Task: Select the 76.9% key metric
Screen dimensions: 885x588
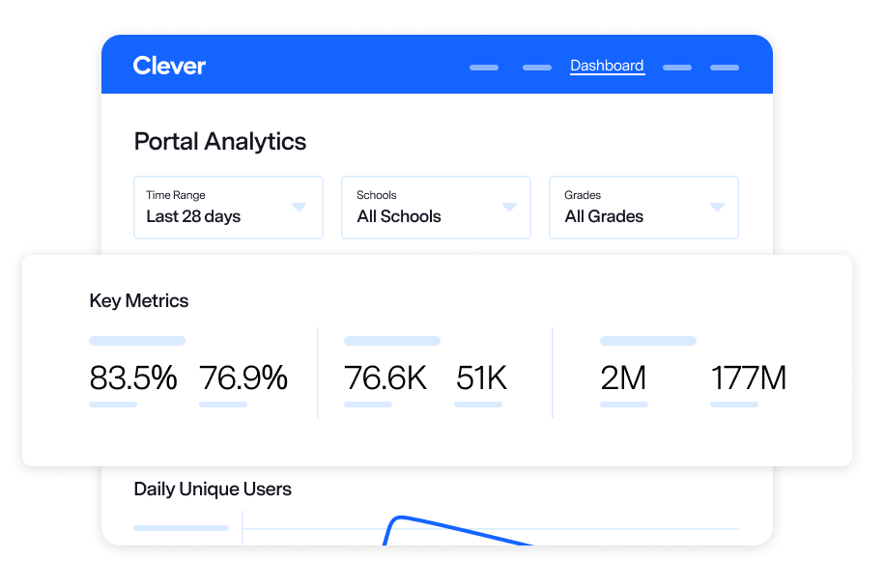Action: pos(243,378)
